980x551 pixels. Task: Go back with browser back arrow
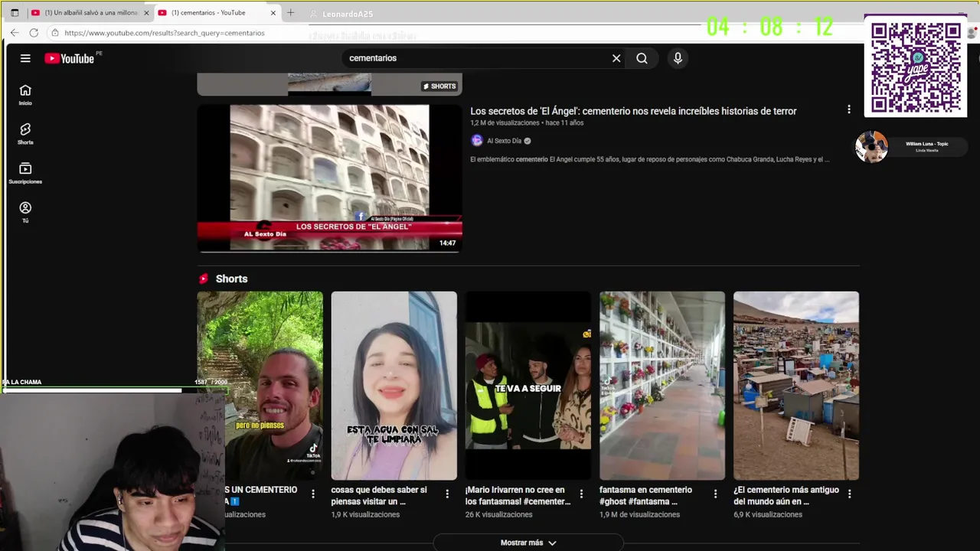(x=14, y=33)
